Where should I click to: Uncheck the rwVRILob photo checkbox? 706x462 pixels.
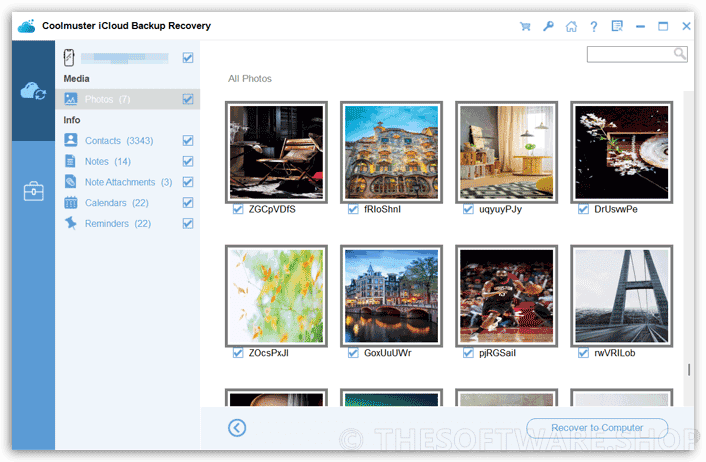pos(583,353)
